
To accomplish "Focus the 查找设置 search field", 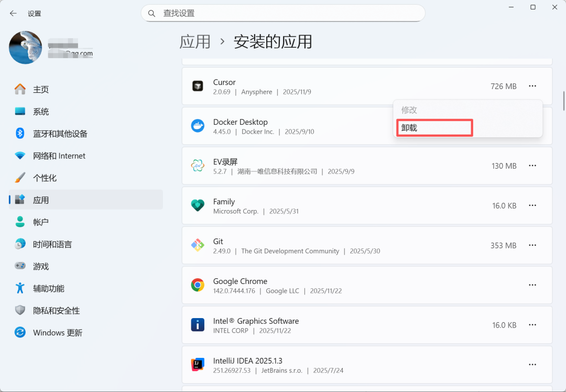I will [283, 13].
